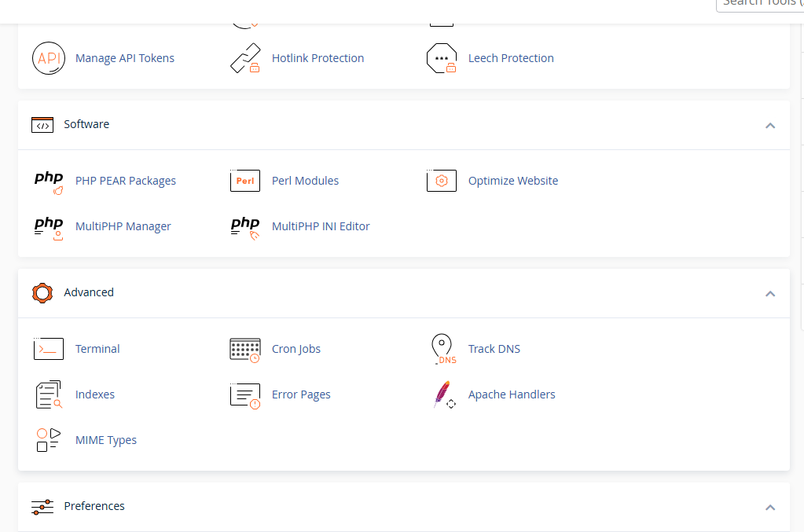Viewport: 804px width, 532px height.
Task: Open Leech Protection link
Action: 511,58
